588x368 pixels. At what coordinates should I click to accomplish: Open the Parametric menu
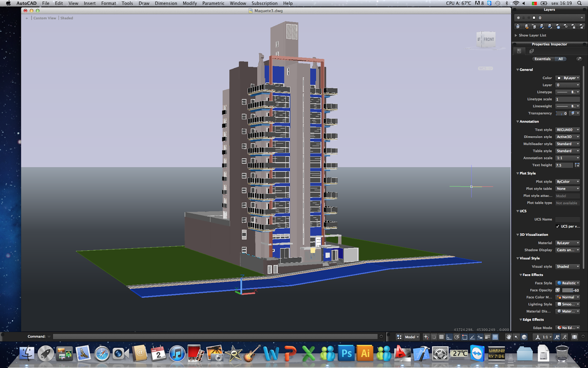pos(213,3)
